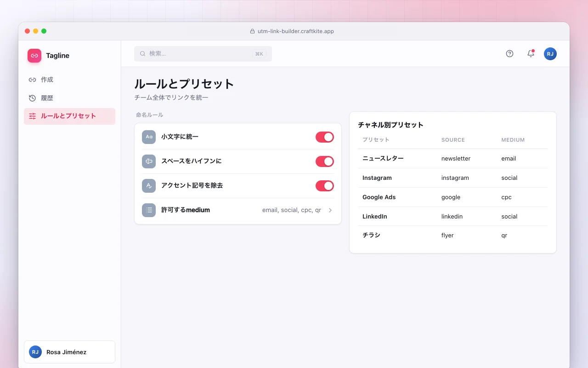Click the history clock icon beside 履歴
The image size is (588, 368).
[x=32, y=98]
